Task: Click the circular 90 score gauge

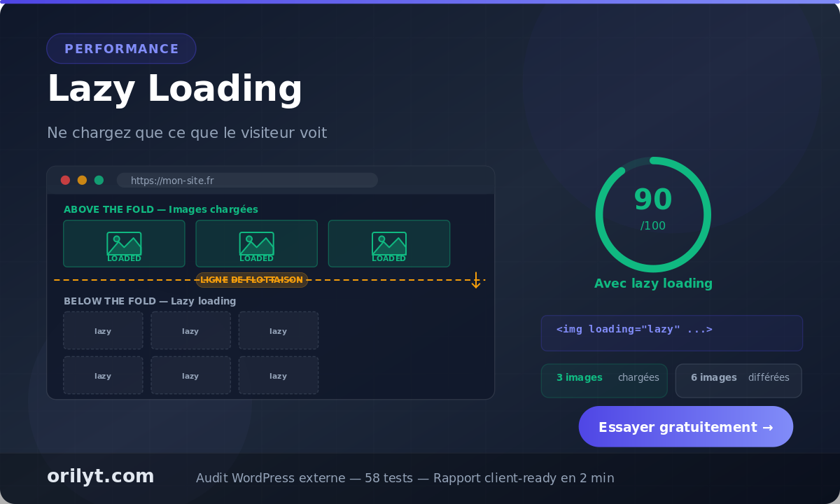Action: click(653, 214)
